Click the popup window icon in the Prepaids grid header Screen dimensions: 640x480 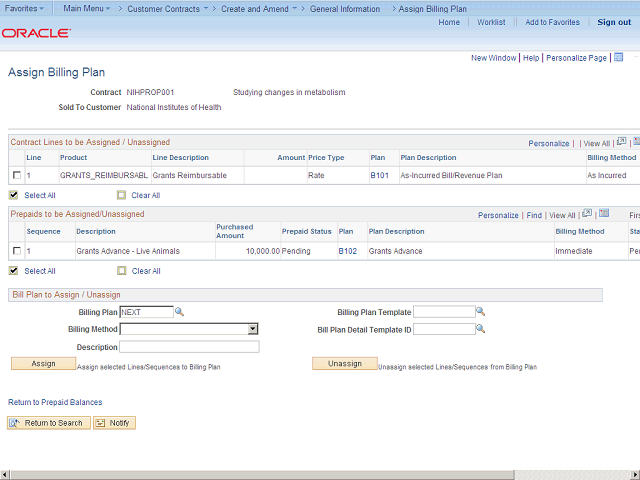click(x=587, y=214)
